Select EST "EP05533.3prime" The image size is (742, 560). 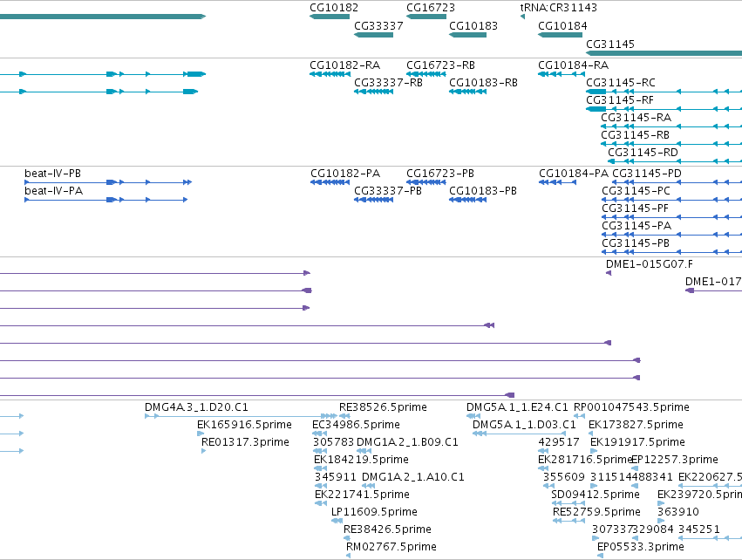(640, 548)
